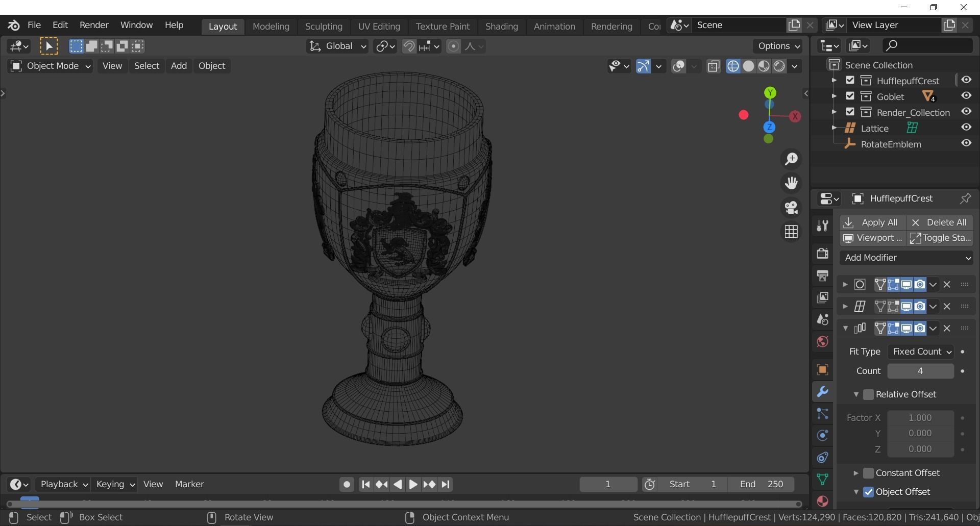
Task: Click the Move view hand gizmo
Action: [791, 183]
